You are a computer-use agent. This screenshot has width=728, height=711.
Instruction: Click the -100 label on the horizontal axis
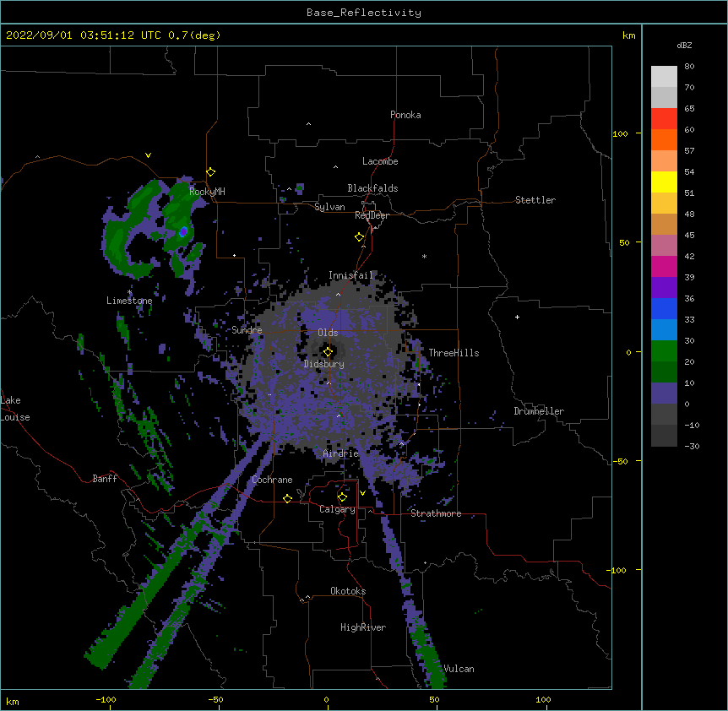[106, 699]
